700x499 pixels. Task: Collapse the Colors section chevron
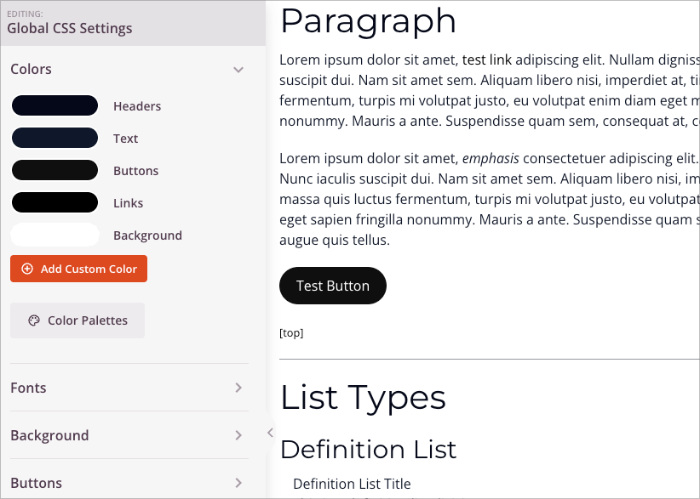coord(238,70)
